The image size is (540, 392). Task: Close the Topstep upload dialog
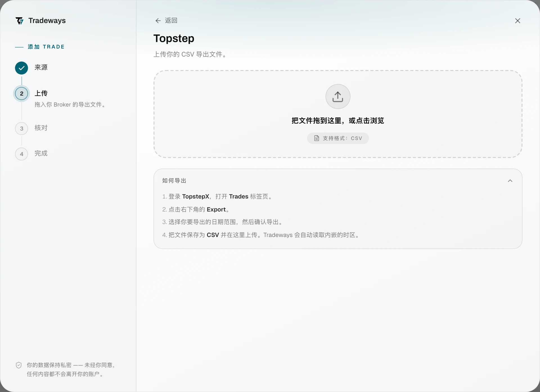click(x=517, y=21)
